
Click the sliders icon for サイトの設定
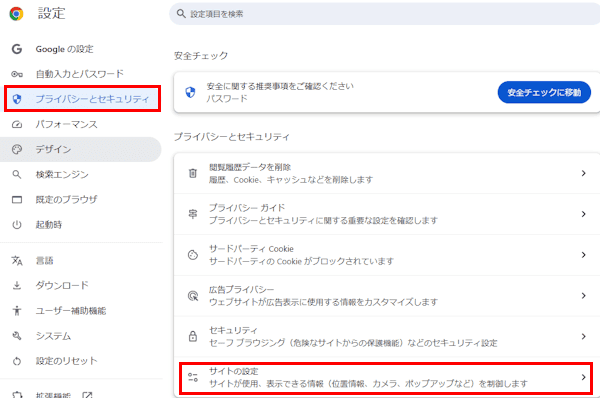click(193, 377)
